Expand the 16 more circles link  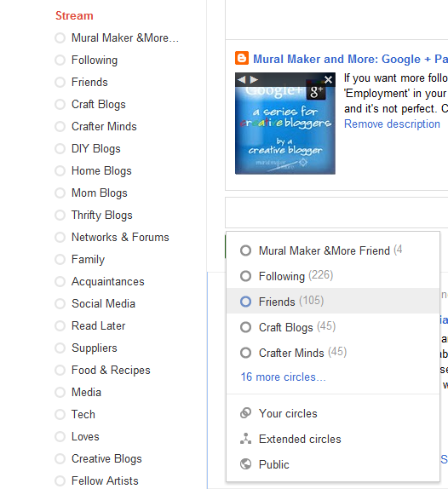283,377
